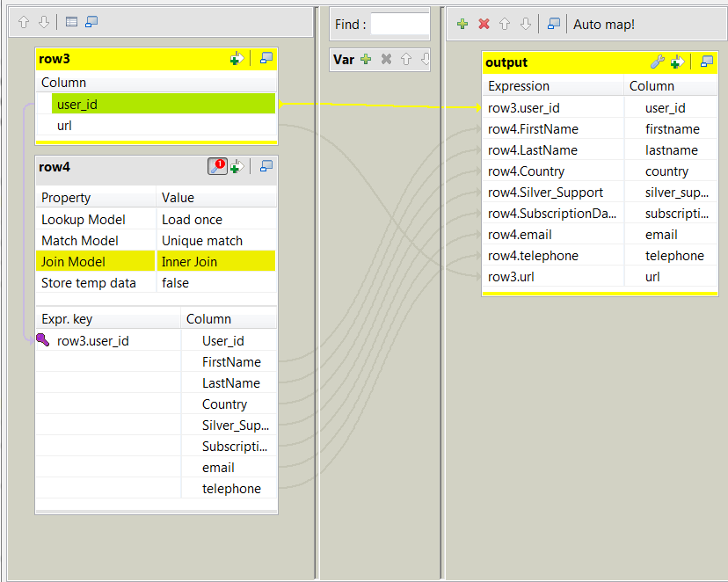Add a new output column with the top green plus
The image size is (728, 582).
(x=462, y=24)
